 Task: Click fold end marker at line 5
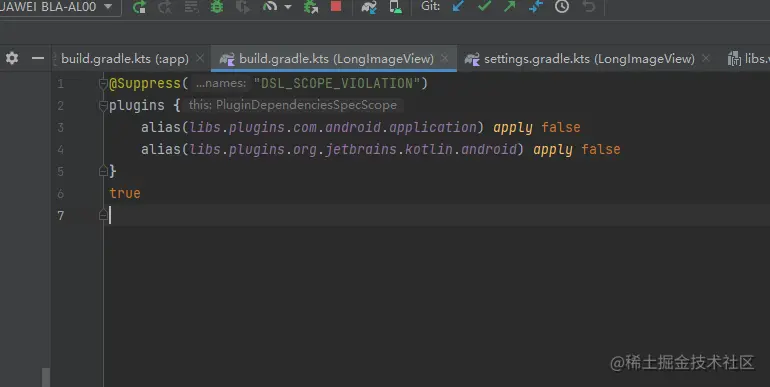(103, 171)
